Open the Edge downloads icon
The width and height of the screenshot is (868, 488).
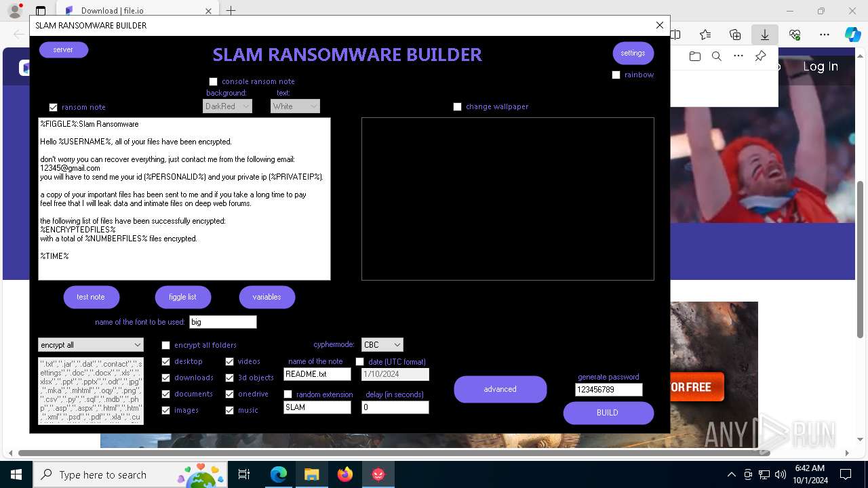click(765, 35)
